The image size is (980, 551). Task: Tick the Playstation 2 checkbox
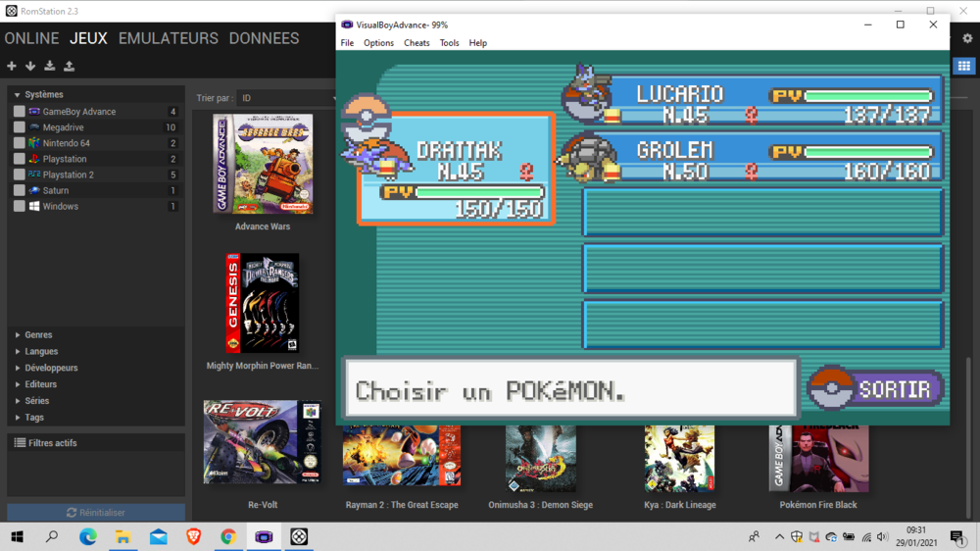tap(20, 175)
